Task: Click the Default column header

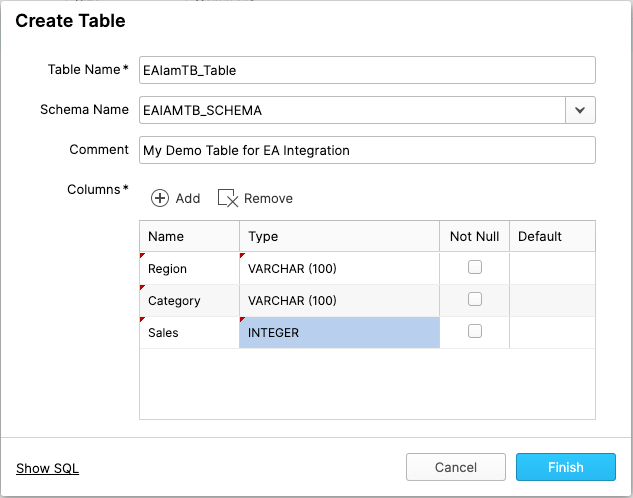Action: coord(552,236)
